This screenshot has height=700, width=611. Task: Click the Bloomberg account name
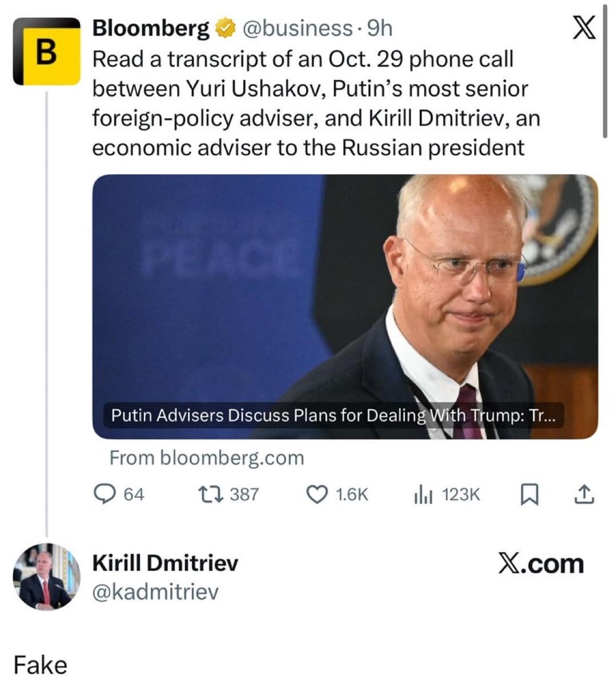tap(151, 28)
